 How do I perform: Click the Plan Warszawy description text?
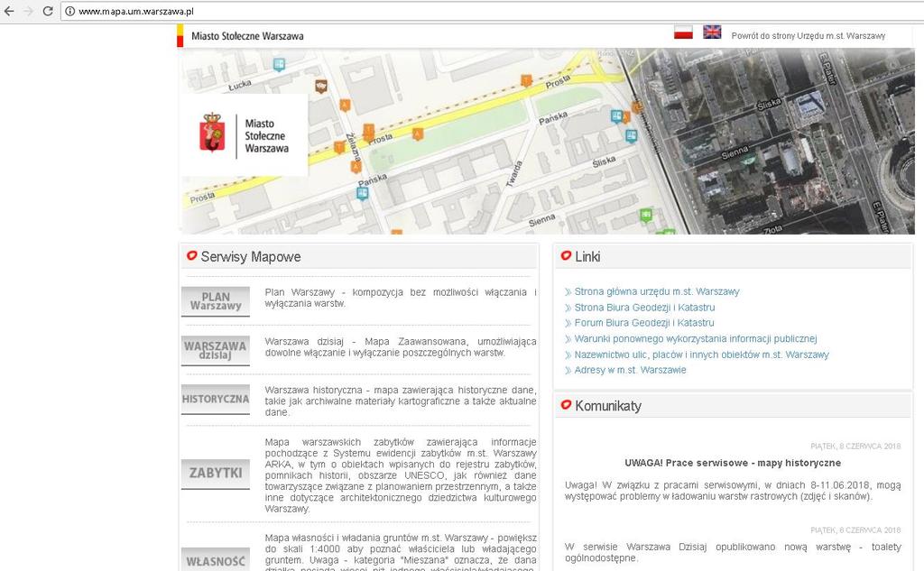400,298
